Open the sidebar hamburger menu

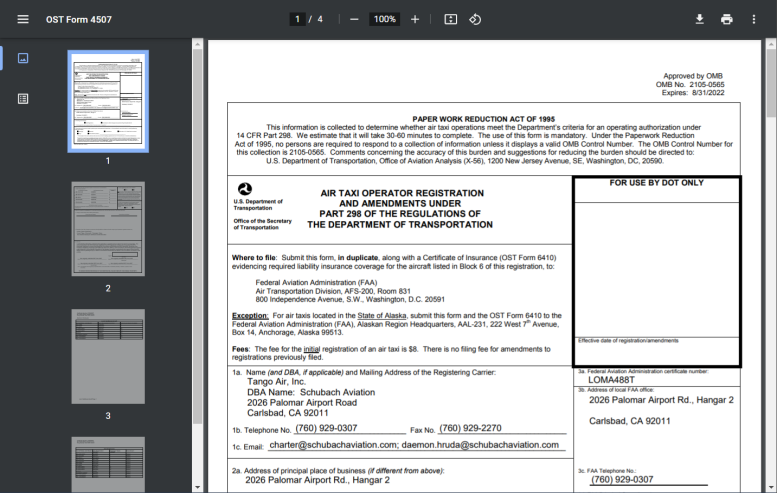coord(23,19)
